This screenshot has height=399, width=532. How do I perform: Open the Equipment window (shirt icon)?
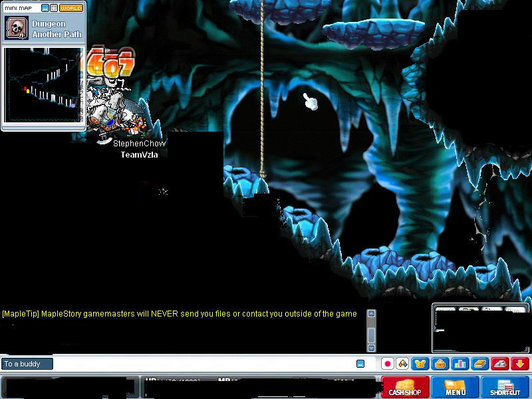(420, 364)
